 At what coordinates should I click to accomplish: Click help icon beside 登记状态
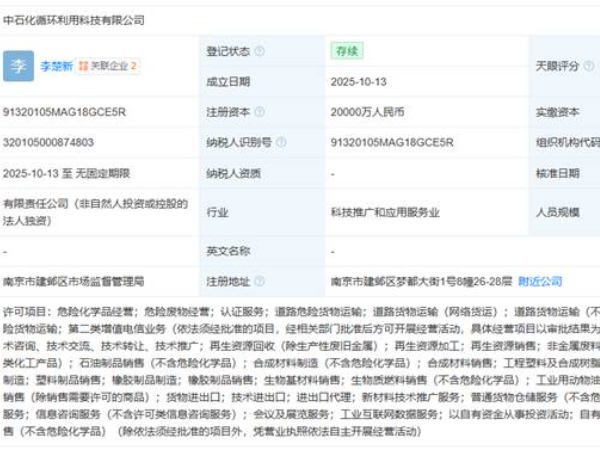click(x=260, y=50)
